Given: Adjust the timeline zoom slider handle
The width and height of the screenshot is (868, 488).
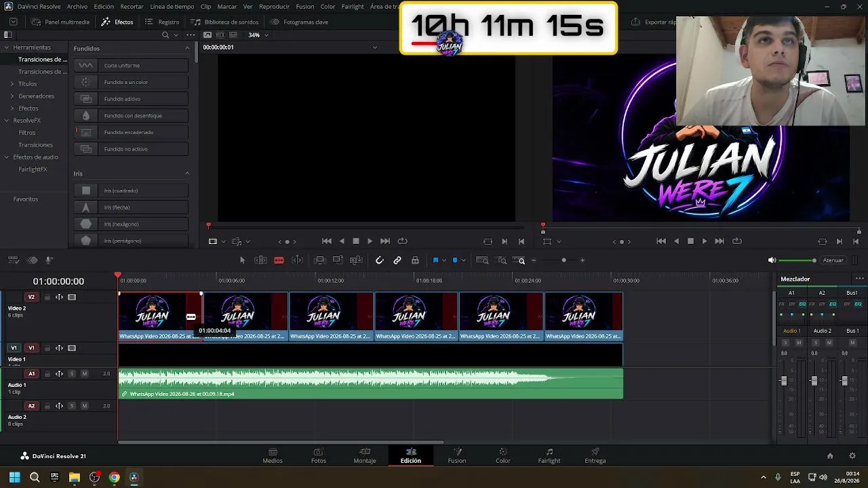Looking at the screenshot, I should [564, 260].
